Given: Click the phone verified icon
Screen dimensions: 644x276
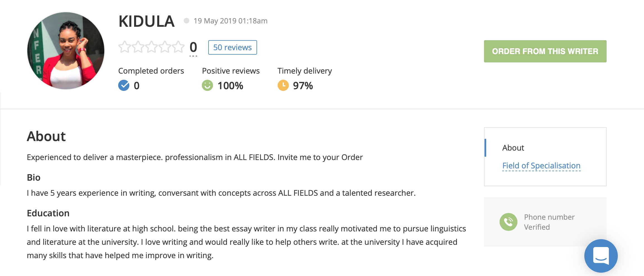Looking at the screenshot, I should point(508,222).
